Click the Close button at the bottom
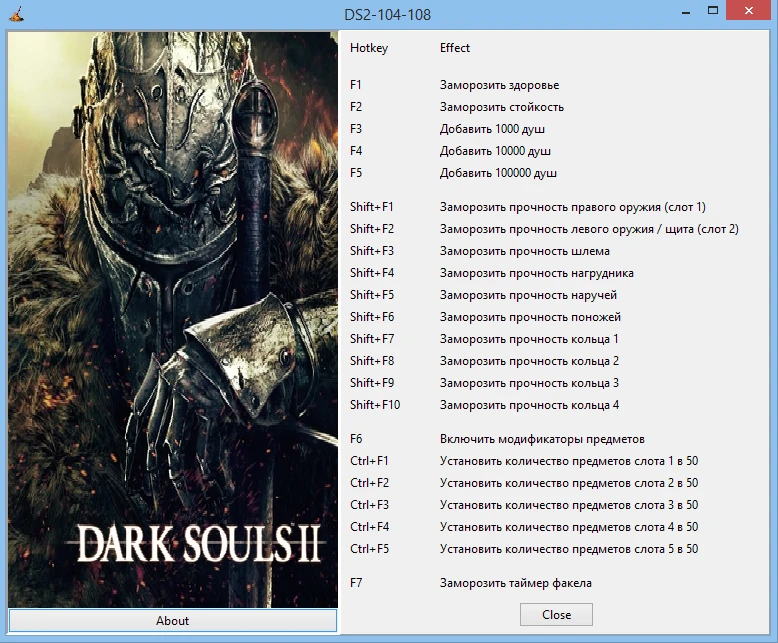This screenshot has width=778, height=643. click(556, 615)
